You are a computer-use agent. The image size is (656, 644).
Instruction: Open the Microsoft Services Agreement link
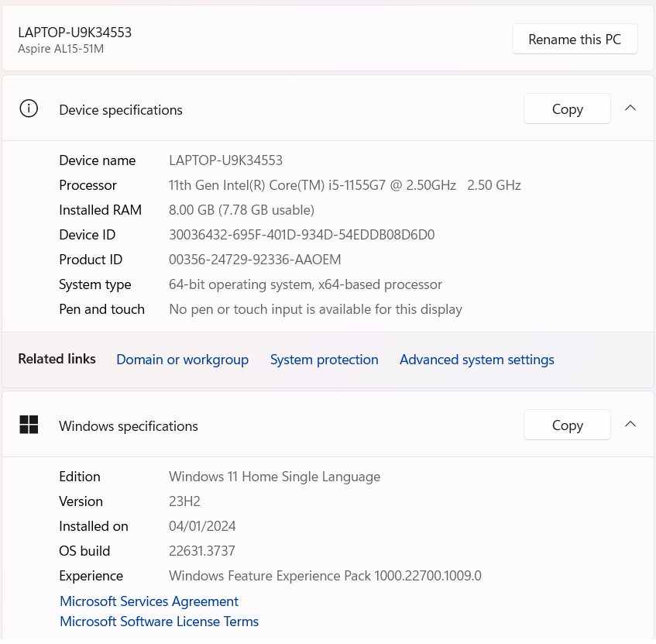[x=149, y=601]
